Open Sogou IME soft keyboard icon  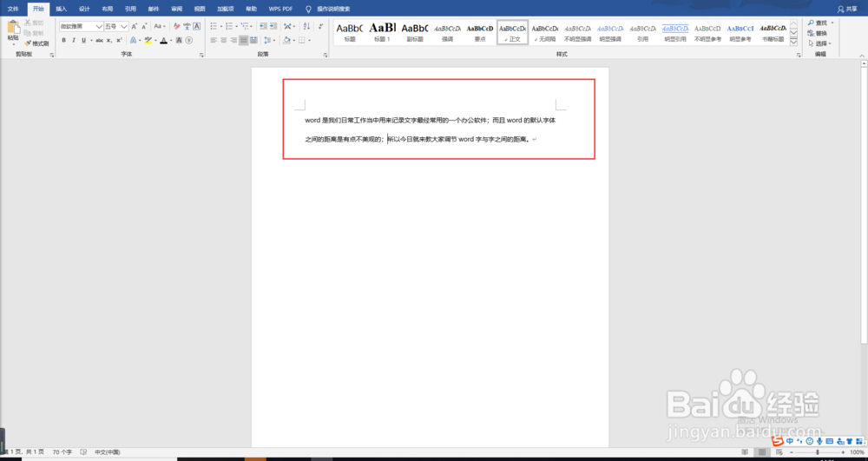(829, 441)
